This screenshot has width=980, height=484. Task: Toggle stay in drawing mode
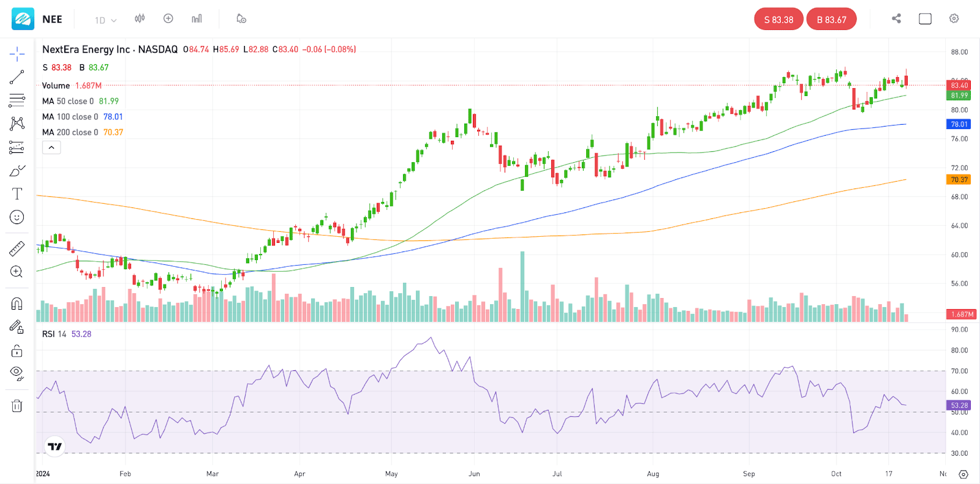17,327
